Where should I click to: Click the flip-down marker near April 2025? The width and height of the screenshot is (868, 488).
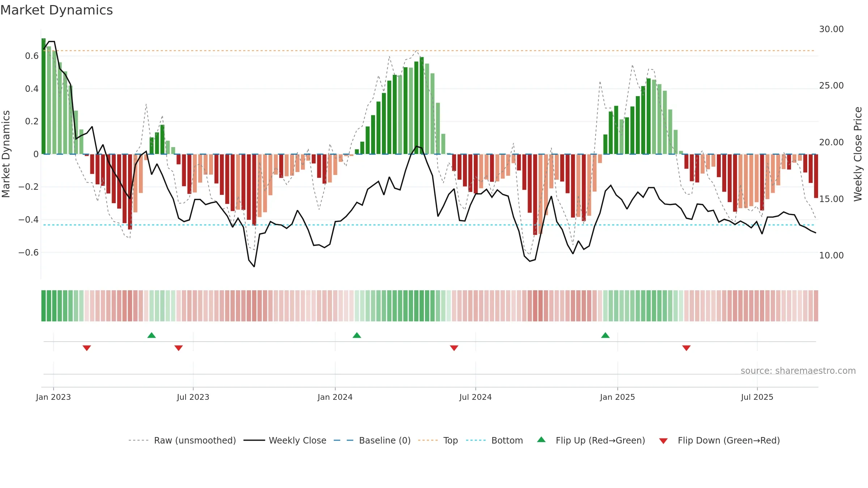(x=686, y=348)
